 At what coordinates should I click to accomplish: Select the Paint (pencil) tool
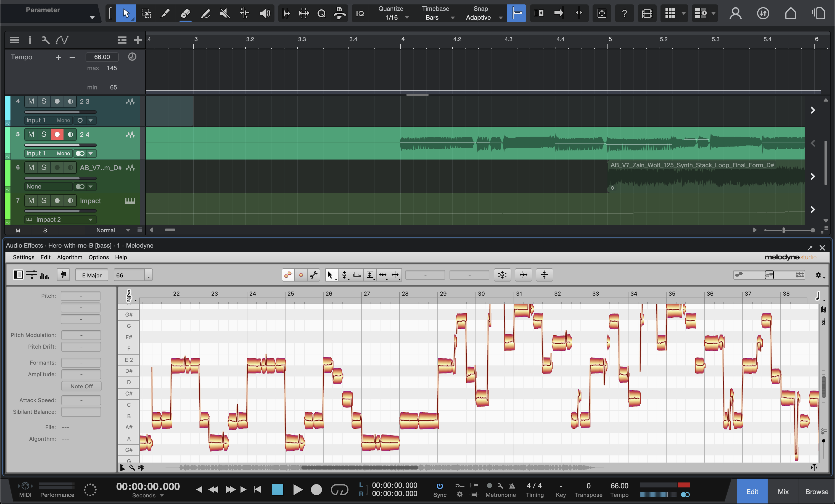point(205,13)
